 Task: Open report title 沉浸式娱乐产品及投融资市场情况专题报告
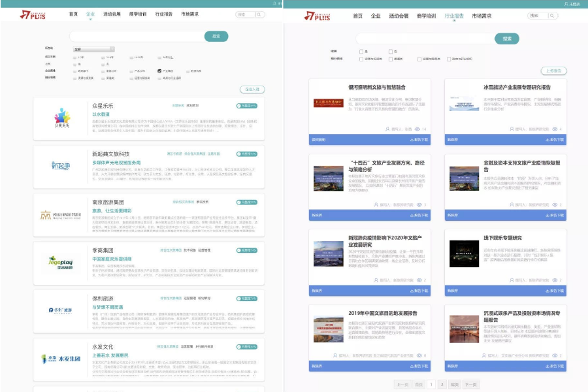(x=521, y=316)
